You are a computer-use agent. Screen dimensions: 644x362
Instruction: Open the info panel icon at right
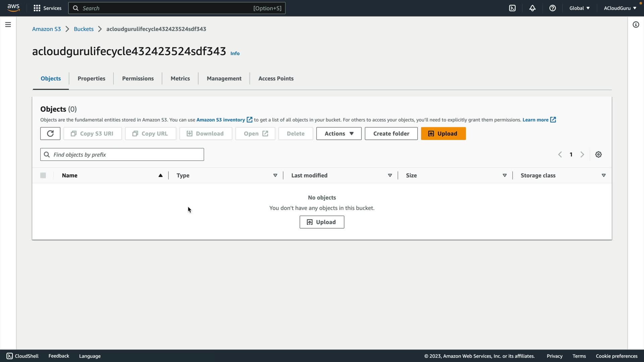636,24
